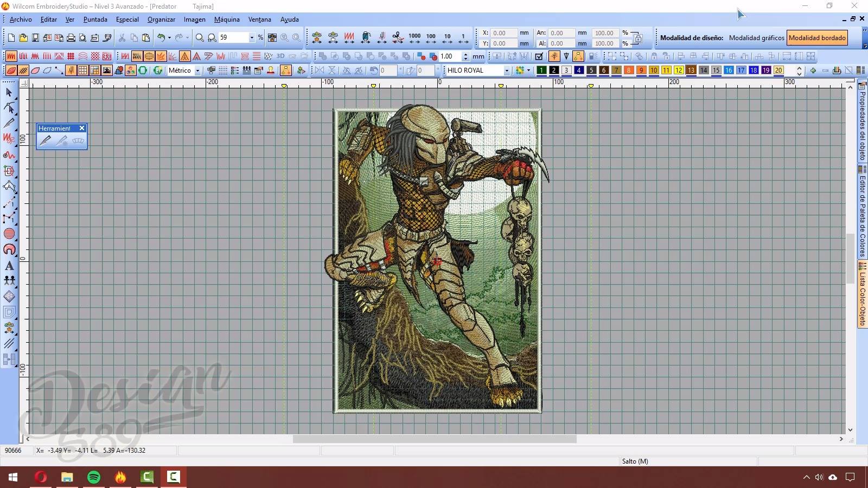Select color swatch number 8
The height and width of the screenshot is (488, 868).
pos(628,70)
